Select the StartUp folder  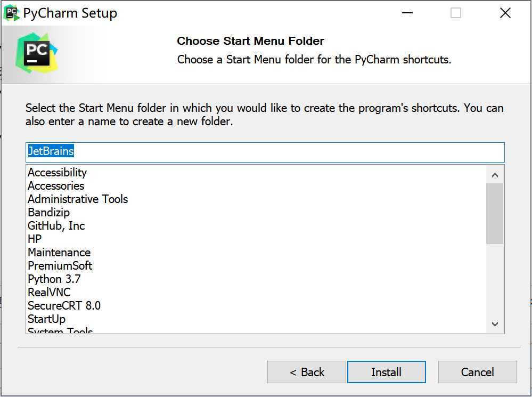46,319
